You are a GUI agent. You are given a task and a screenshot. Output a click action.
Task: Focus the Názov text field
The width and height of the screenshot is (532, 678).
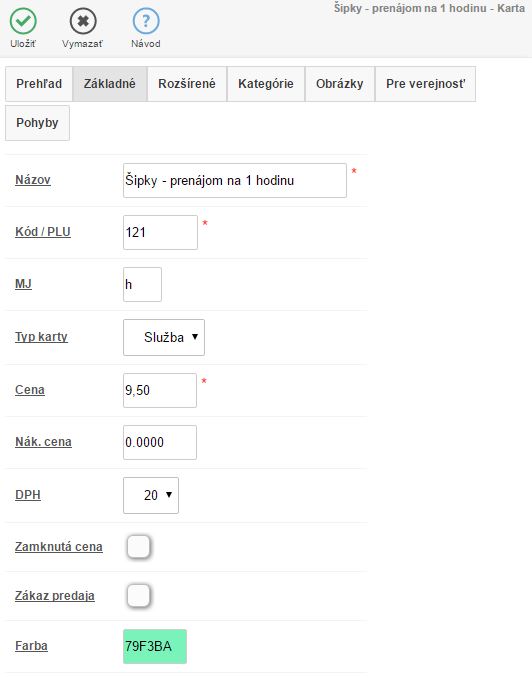(235, 180)
